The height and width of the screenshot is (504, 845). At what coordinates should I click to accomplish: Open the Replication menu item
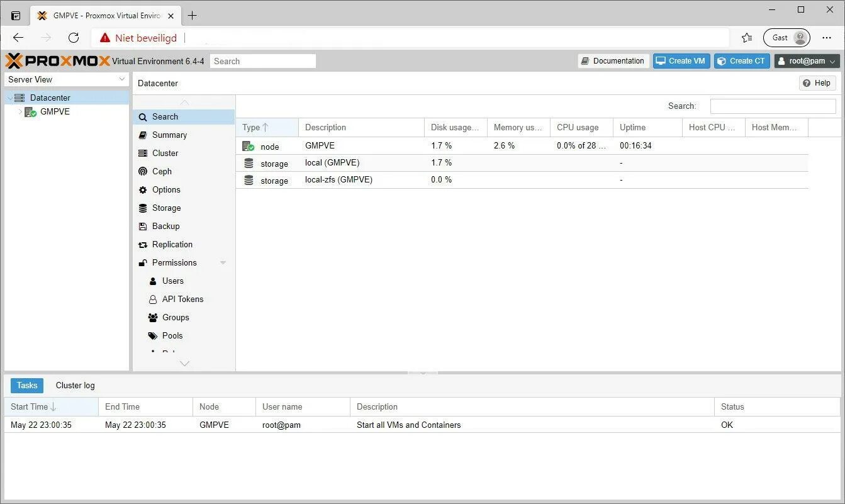[x=184, y=245]
